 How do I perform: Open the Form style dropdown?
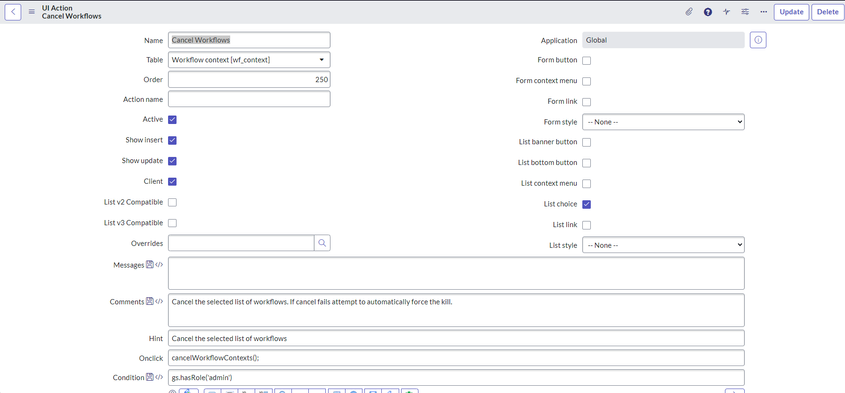coord(663,122)
